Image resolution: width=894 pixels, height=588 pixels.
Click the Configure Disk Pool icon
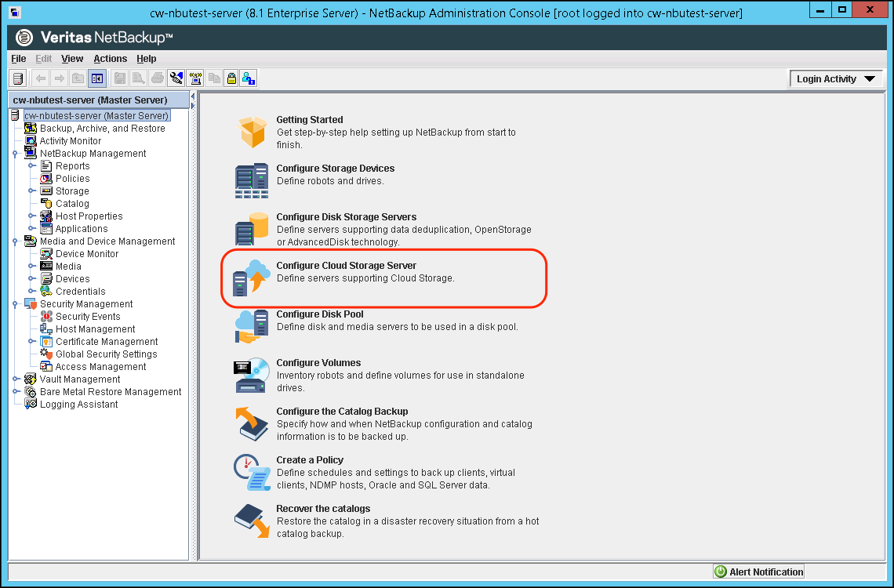[252, 326]
